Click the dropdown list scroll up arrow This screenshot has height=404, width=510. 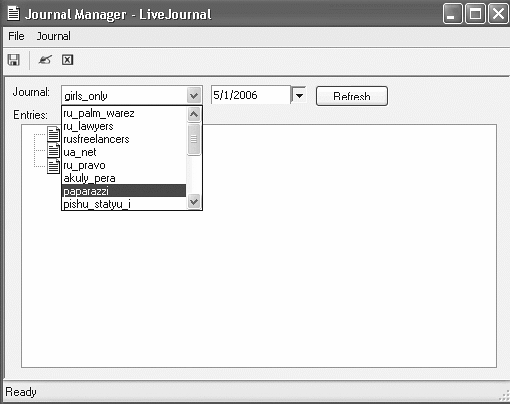[x=194, y=115]
